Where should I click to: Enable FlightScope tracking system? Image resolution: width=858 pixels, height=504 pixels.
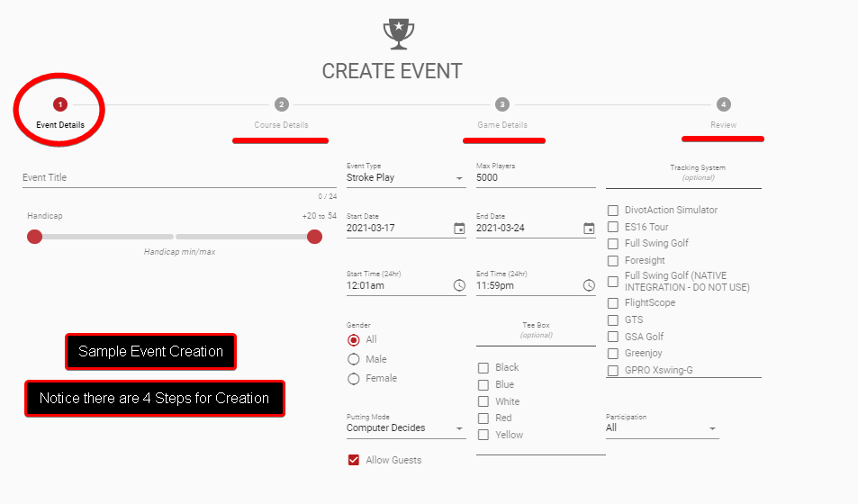point(613,303)
